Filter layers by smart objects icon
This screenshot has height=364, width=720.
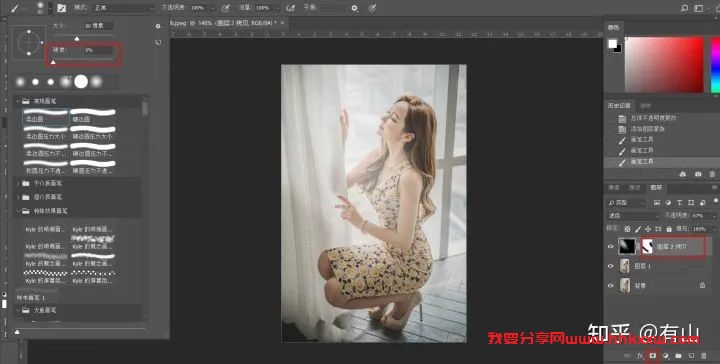tap(703, 202)
